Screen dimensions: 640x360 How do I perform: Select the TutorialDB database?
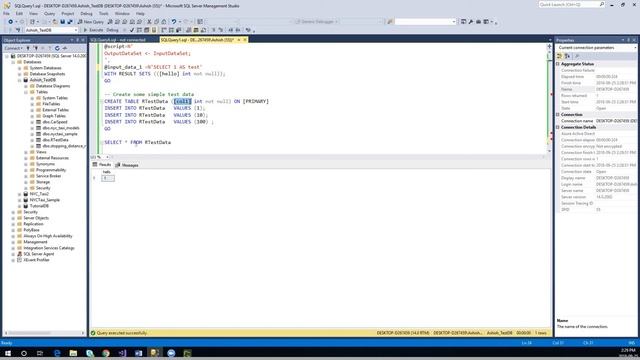39,206
